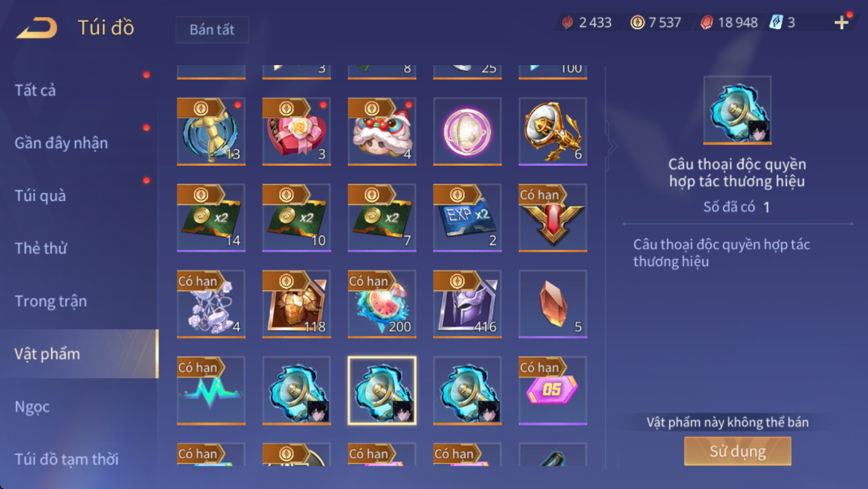Click the selected item preview thumbnail

[737, 110]
